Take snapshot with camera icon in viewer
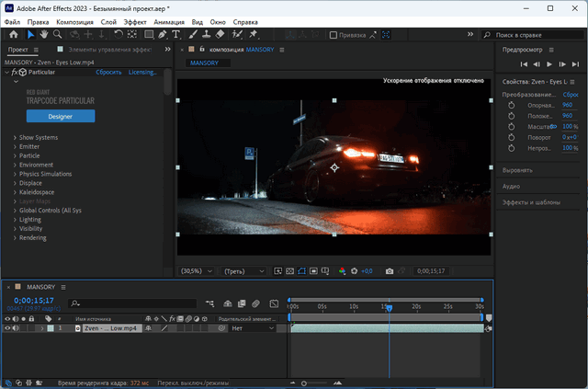 pos(390,271)
